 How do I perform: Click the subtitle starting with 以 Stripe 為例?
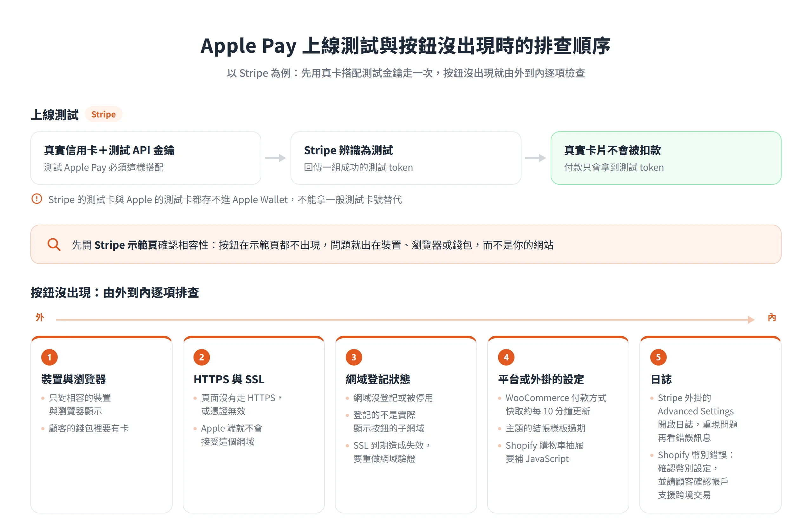coord(405,73)
